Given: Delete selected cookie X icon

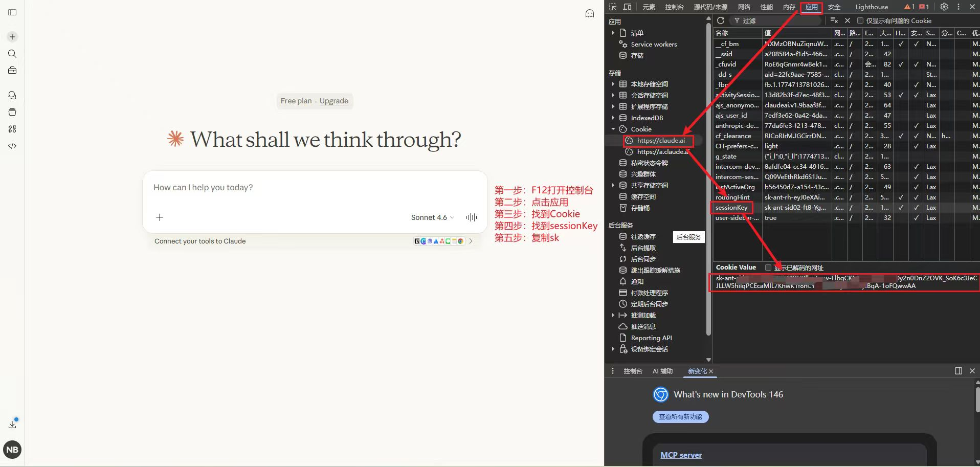Looking at the screenshot, I should pyautogui.click(x=848, y=20).
